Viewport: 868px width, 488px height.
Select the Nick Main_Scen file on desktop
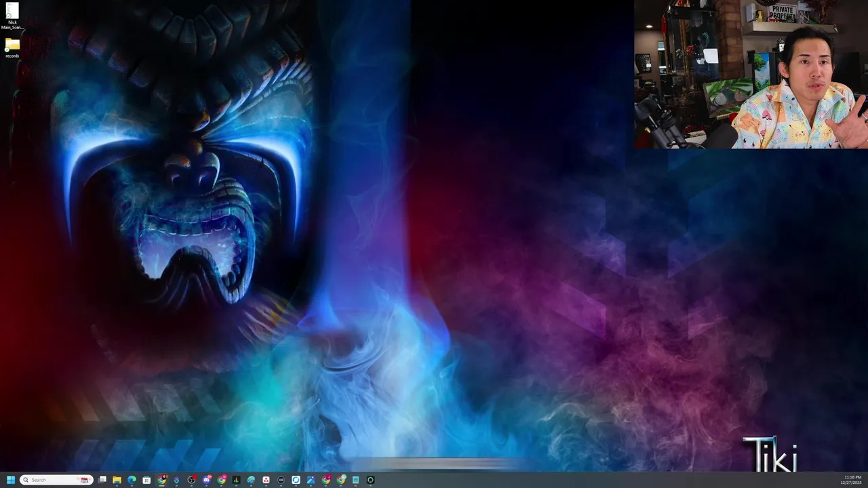coord(12,16)
